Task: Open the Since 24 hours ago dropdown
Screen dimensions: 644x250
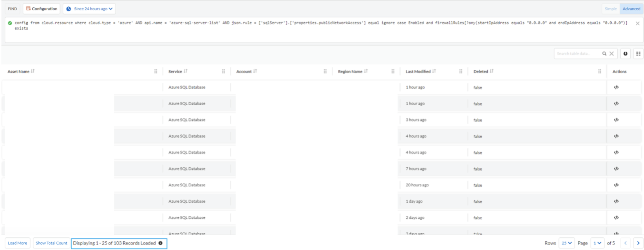Action: click(89, 9)
